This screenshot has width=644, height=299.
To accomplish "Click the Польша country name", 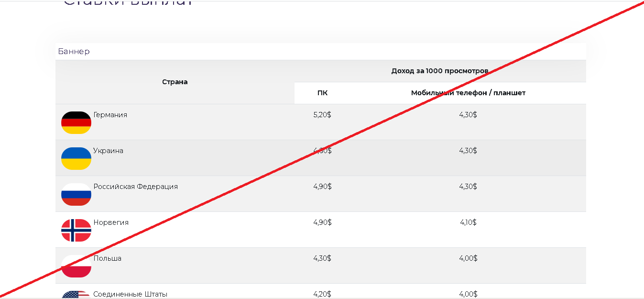I will tap(107, 258).
